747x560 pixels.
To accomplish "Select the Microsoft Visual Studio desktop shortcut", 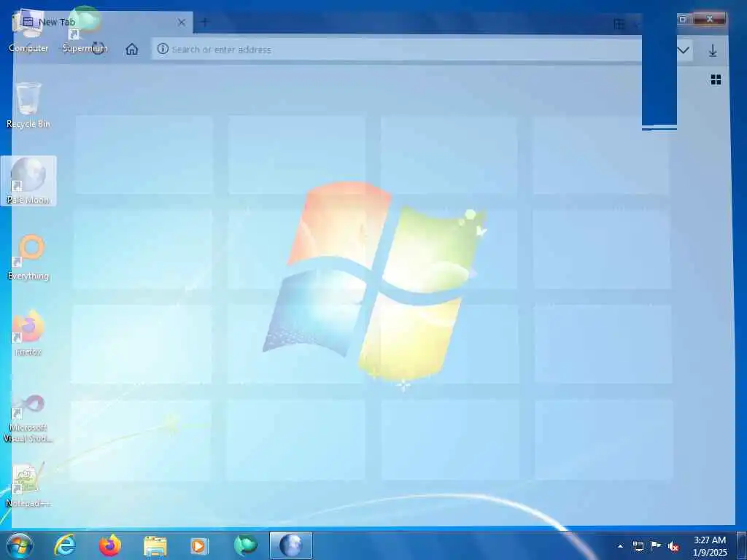I will 28,418.
